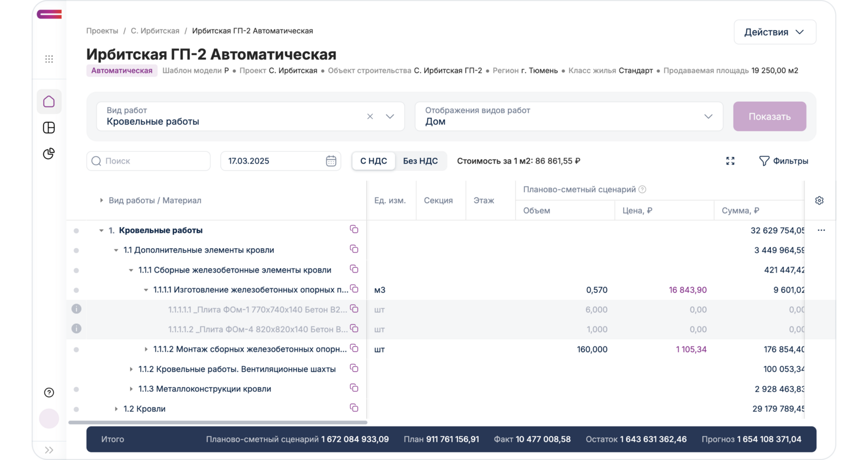Screen dimensions: 868x460
Task: Click the horizontal scrollbar under the table
Action: (x=218, y=422)
